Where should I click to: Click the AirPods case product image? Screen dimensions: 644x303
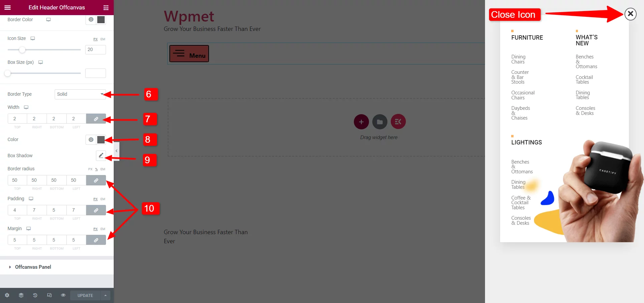[x=600, y=191]
